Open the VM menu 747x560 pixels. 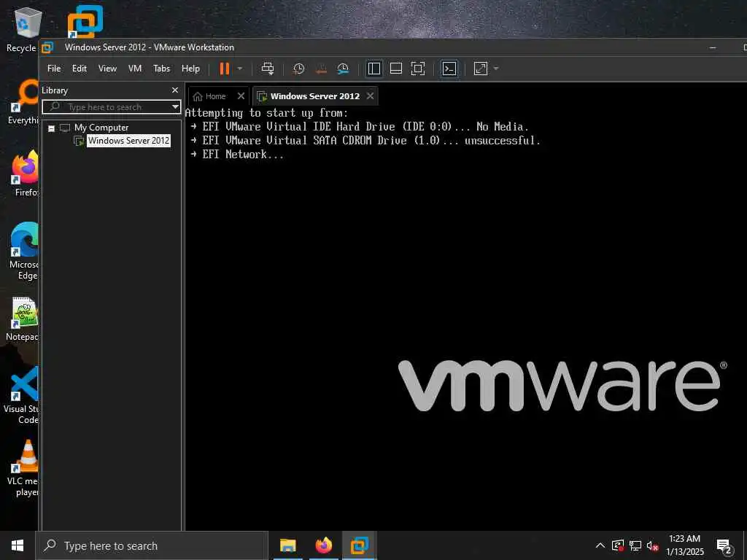tap(135, 69)
